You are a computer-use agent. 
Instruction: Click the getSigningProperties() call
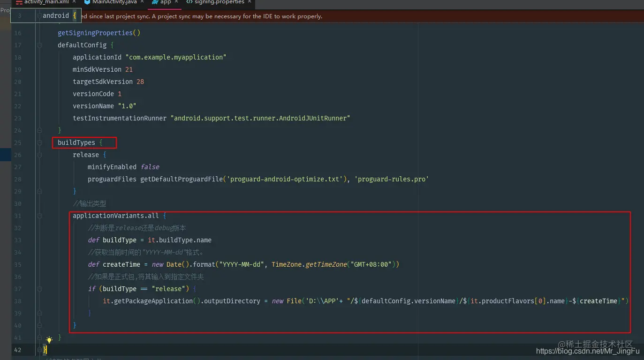click(99, 33)
